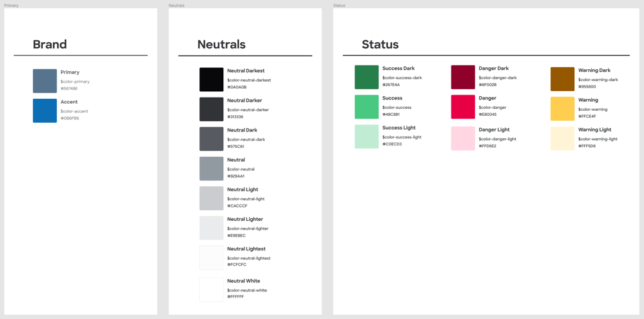This screenshot has height=319, width=644.
Task: Click the Neutral Darkest swatch
Action: click(x=211, y=80)
